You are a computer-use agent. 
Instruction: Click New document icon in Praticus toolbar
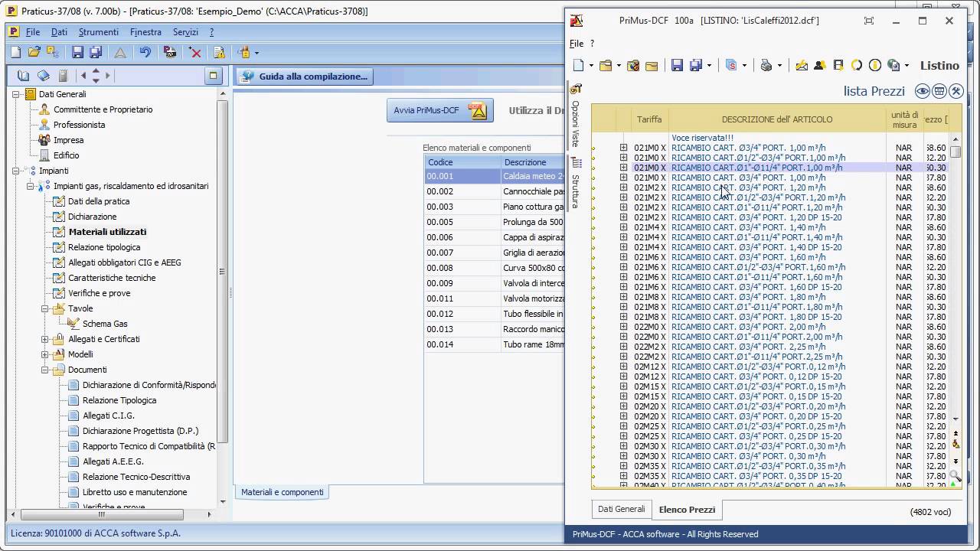click(15, 52)
